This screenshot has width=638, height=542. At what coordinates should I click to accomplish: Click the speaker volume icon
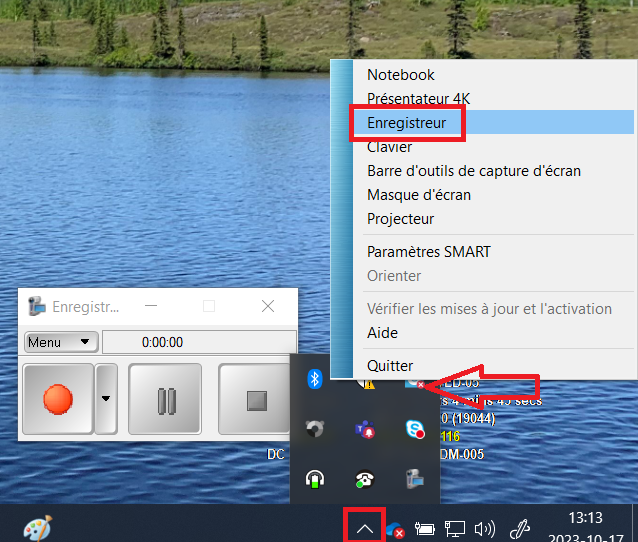[x=485, y=528]
